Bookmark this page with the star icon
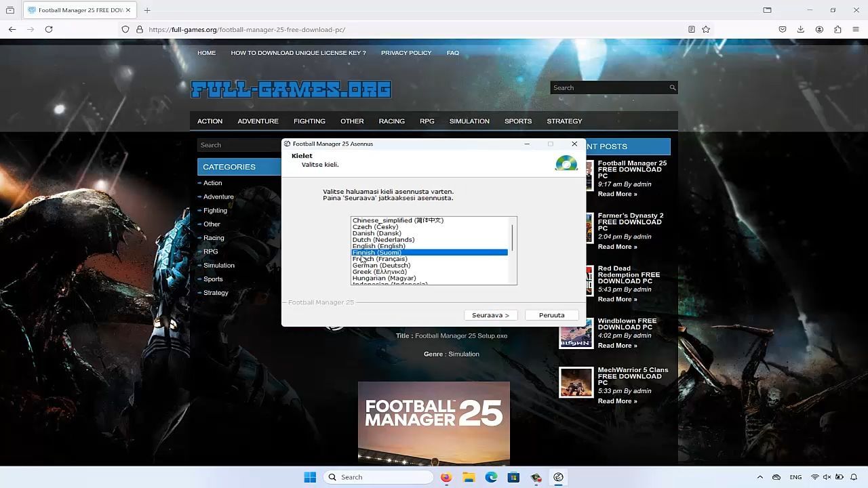868x488 pixels. coord(706,29)
